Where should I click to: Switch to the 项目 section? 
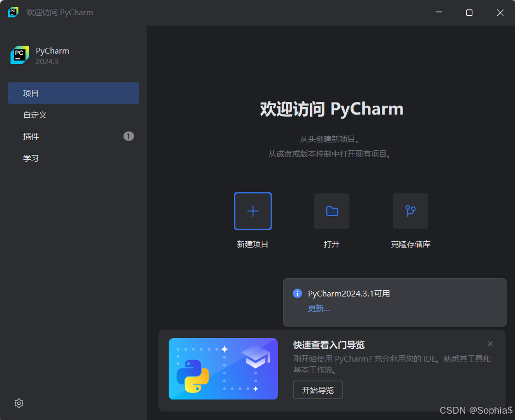tap(73, 93)
